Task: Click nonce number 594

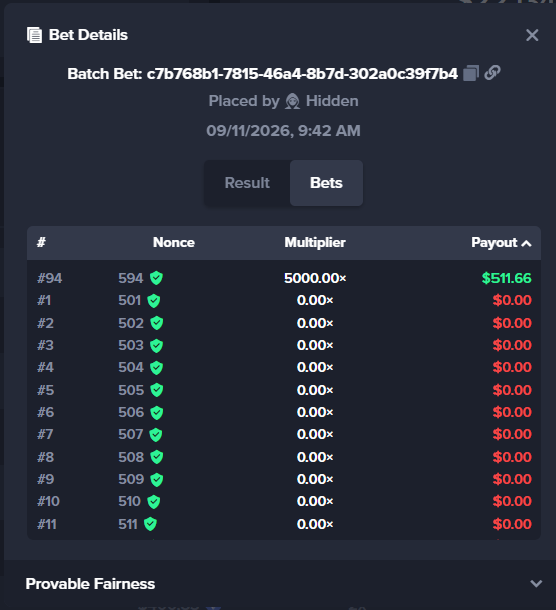Action: coord(131,278)
